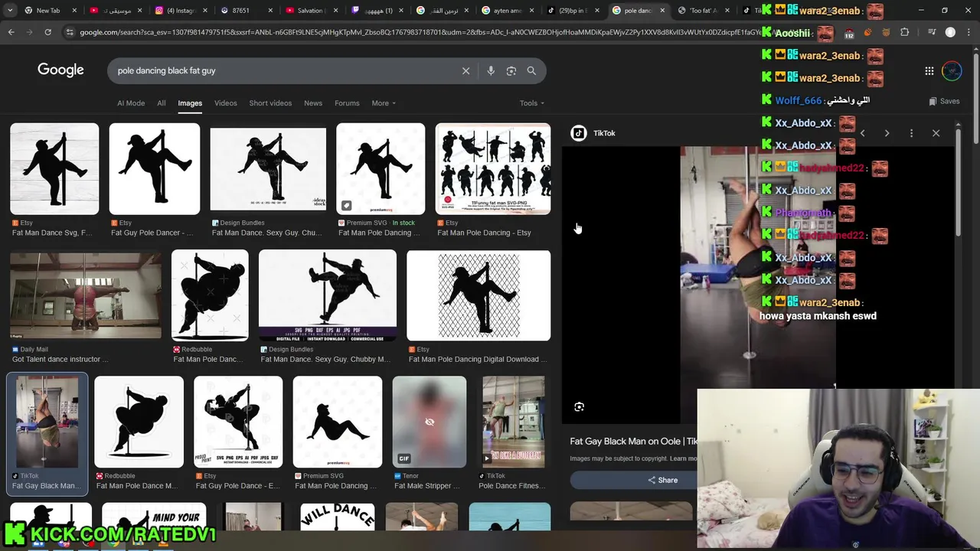Open the Saves collection
The width and height of the screenshot is (980, 551).
[x=944, y=101]
